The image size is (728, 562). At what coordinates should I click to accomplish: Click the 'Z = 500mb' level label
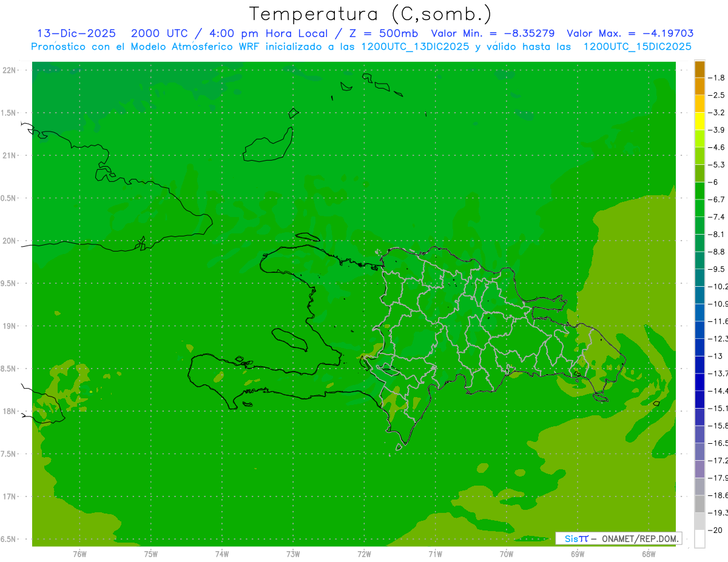pos(383,33)
